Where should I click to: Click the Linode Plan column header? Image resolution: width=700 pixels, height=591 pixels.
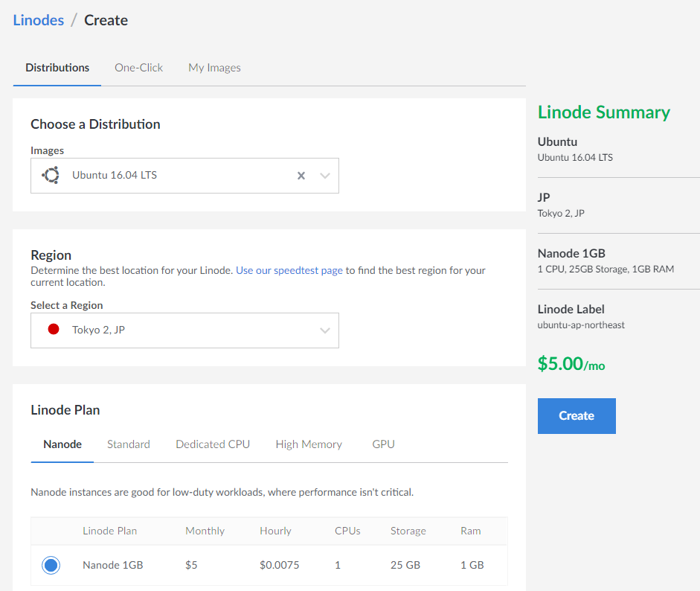pos(110,531)
